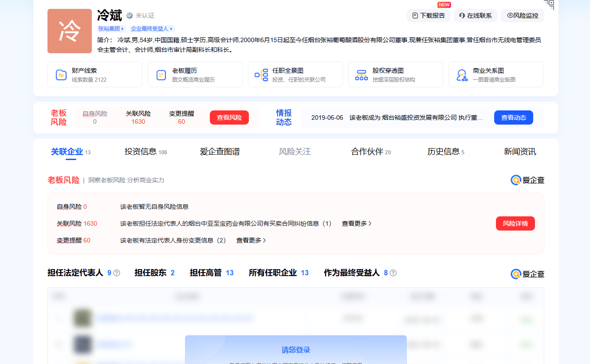
Task: Switch to 投资信息 tab
Action: point(146,152)
